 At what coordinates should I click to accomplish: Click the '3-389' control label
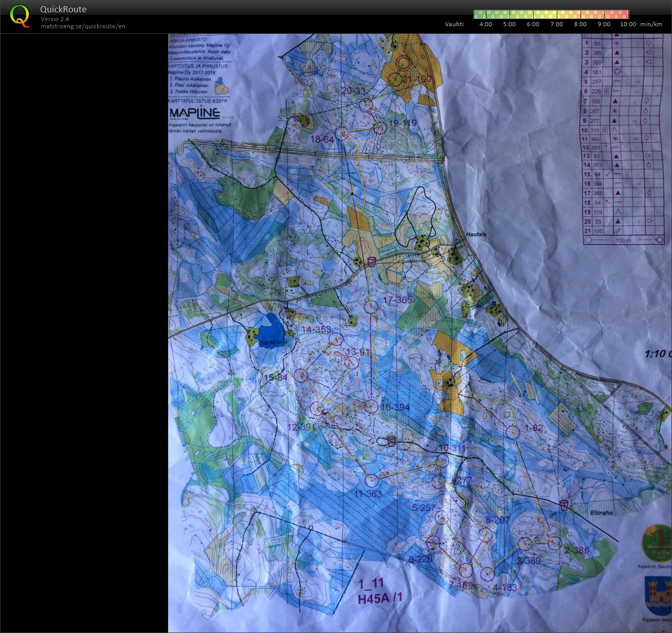pyautogui.click(x=529, y=561)
